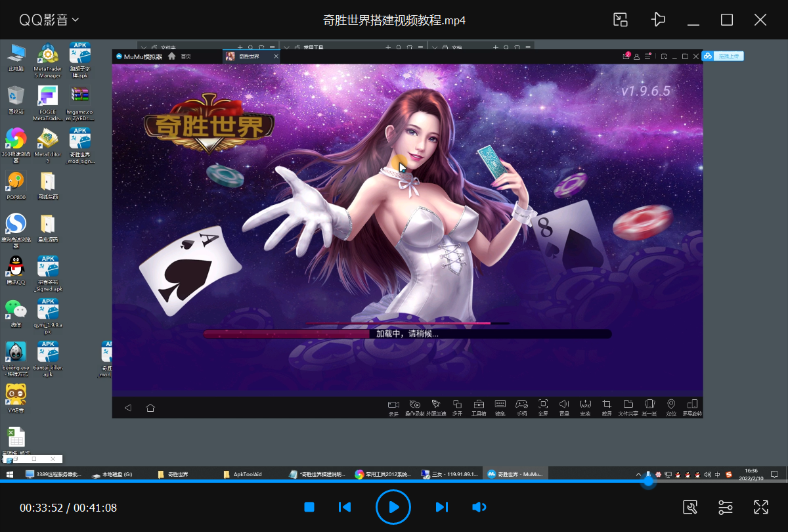The height and width of the screenshot is (532, 788).
Task: Open 多开 multi-instance in MuMu
Action: pos(458,407)
